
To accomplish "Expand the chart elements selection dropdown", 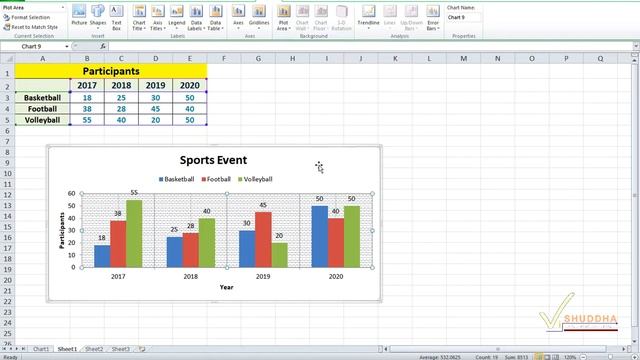I will [63, 7].
